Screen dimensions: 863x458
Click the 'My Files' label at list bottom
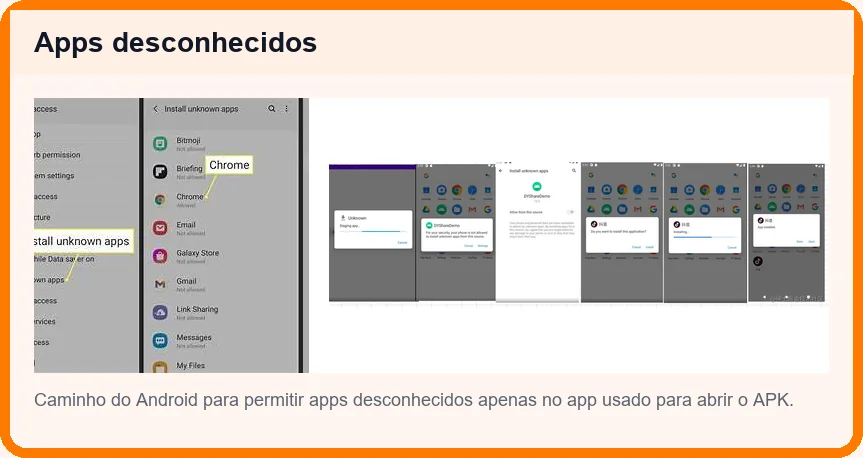pyautogui.click(x=190, y=366)
